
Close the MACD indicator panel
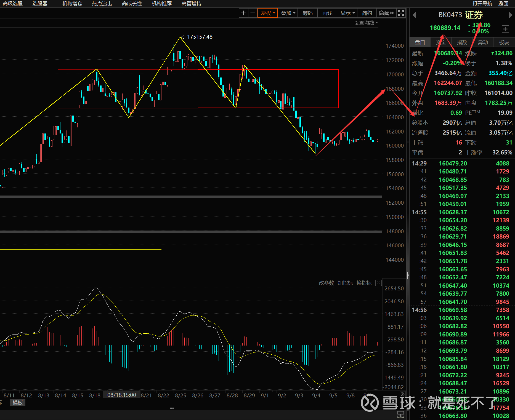[x=379, y=283]
